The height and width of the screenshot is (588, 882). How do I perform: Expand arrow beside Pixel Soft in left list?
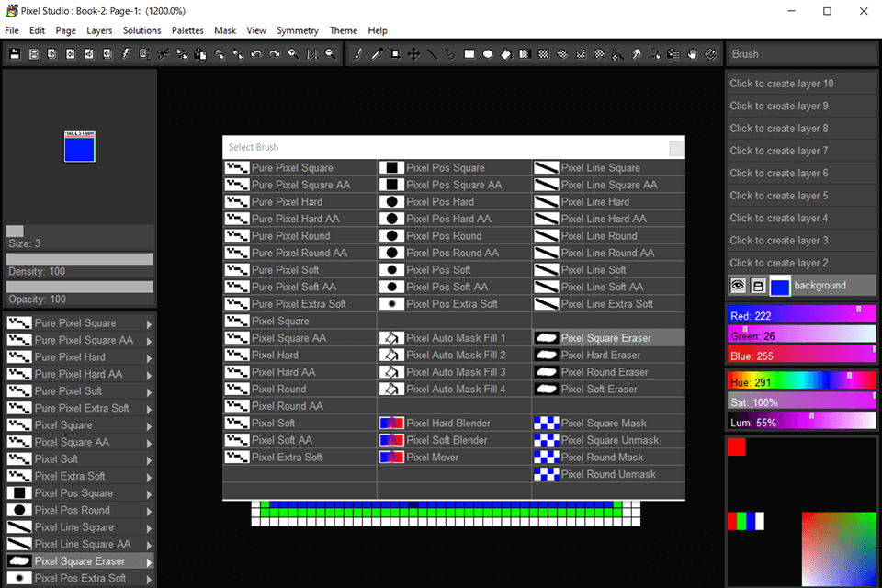(x=149, y=459)
